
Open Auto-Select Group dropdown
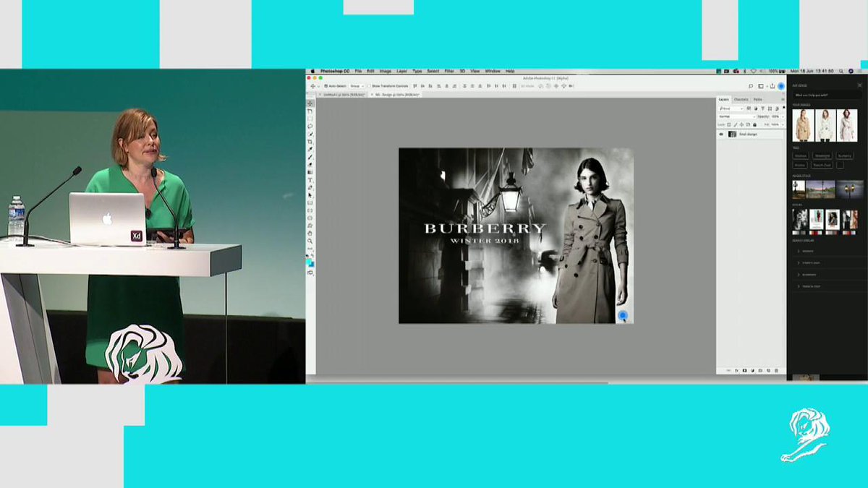pyautogui.click(x=357, y=86)
